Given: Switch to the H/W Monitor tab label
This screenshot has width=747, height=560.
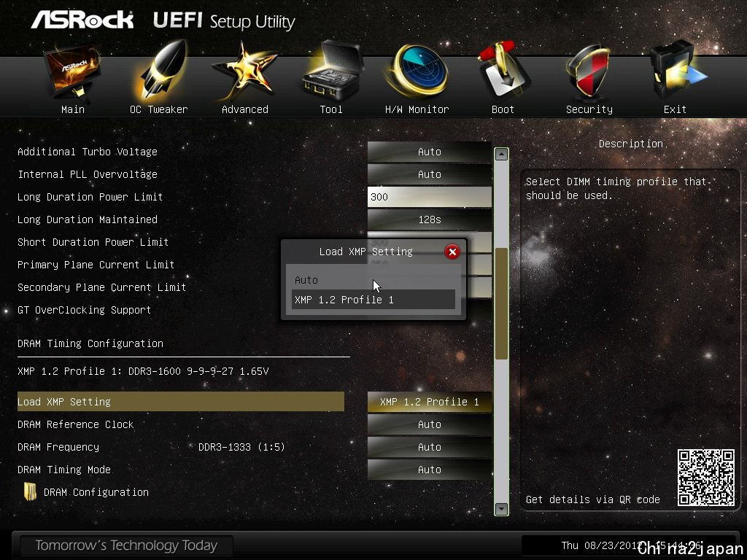Looking at the screenshot, I should click(x=417, y=109).
